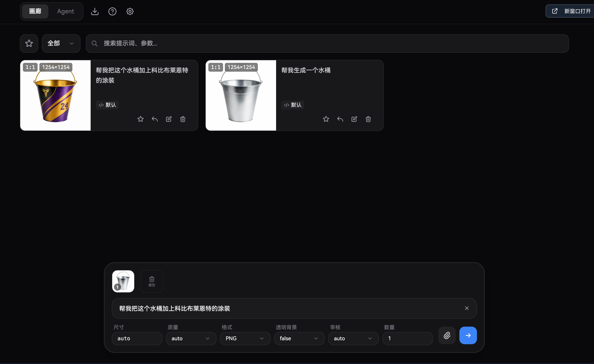
Task: Click 1254×1254 badge on silver bucket image
Action: tap(241, 67)
